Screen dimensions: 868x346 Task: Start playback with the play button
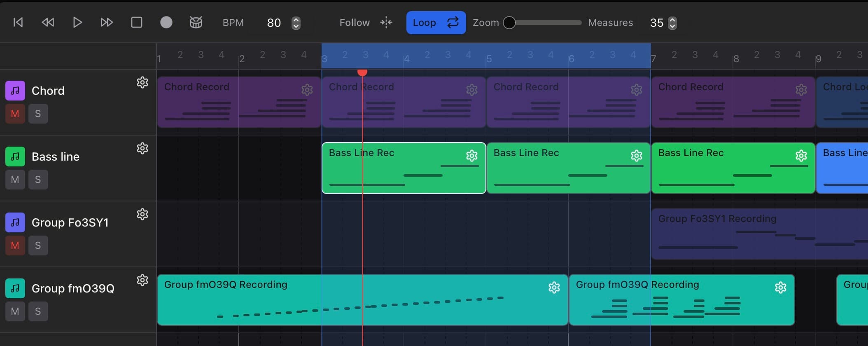coord(77,22)
